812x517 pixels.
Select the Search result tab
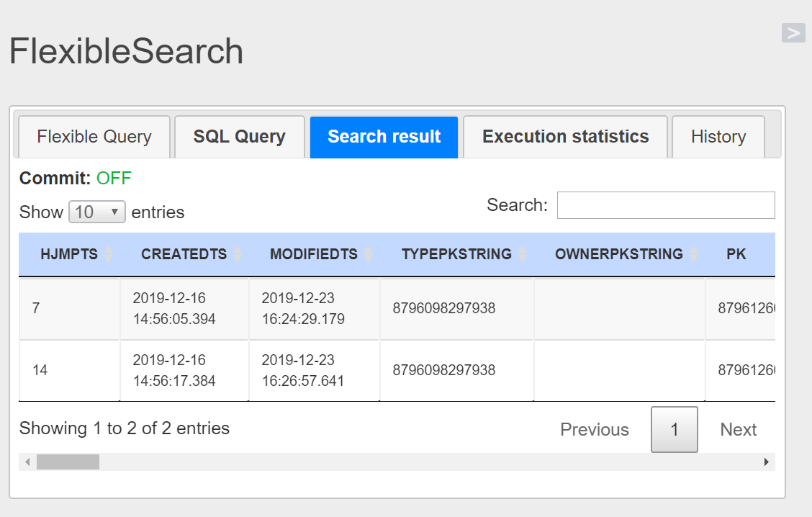pyautogui.click(x=384, y=137)
